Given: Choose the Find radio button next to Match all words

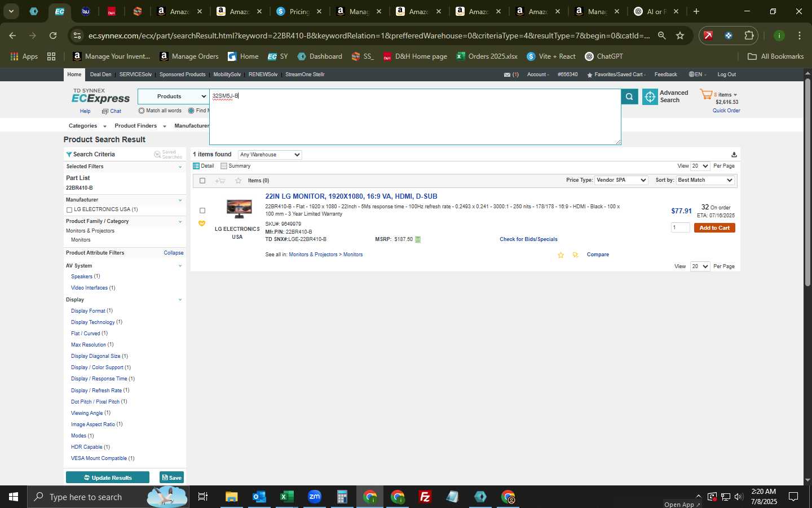Looking at the screenshot, I should coord(191,111).
